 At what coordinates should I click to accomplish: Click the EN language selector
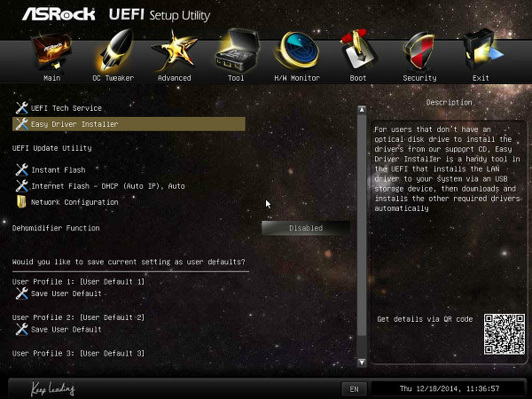(x=354, y=389)
